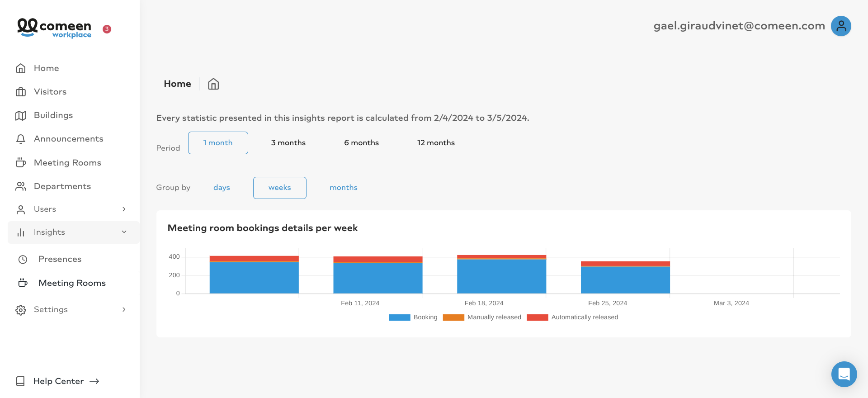Select the 3 months period
The width and height of the screenshot is (868, 398).
[x=288, y=143]
